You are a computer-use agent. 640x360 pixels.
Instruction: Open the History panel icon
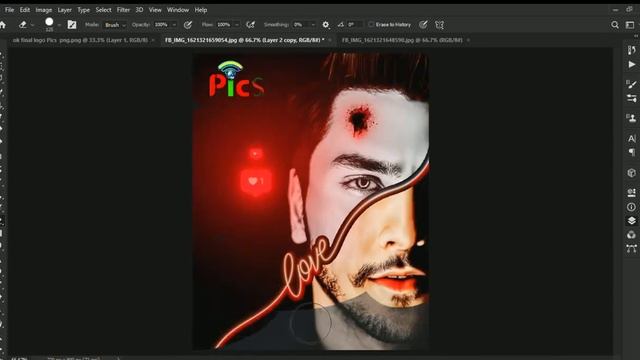(631, 50)
